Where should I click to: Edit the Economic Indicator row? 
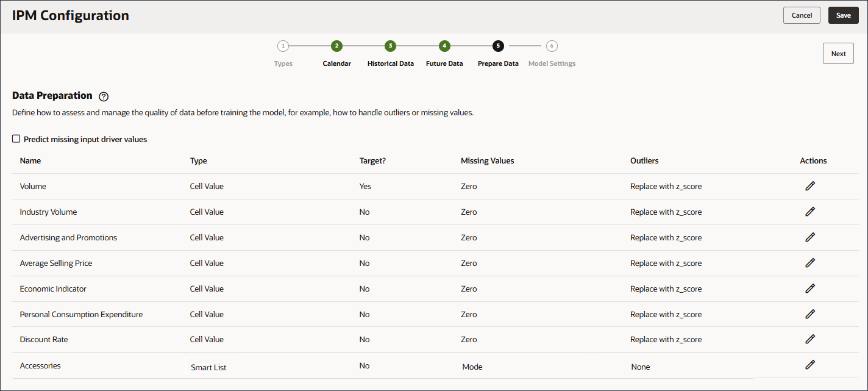[x=809, y=289]
